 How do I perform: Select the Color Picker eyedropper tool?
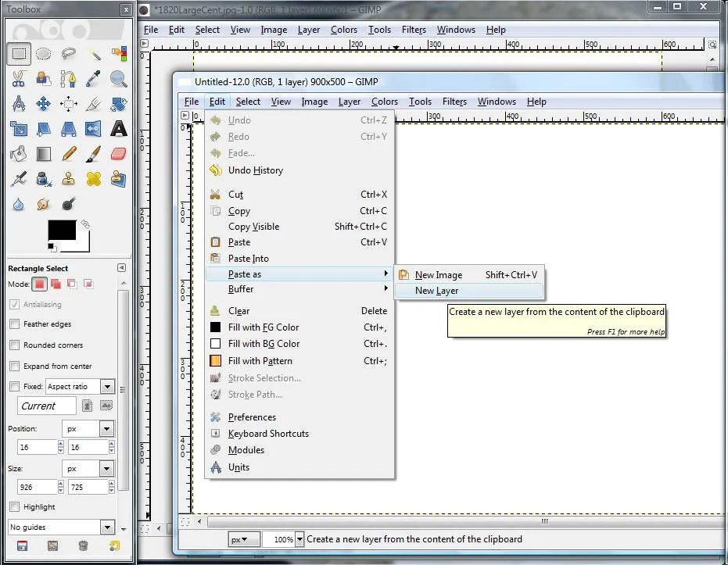[x=94, y=79]
